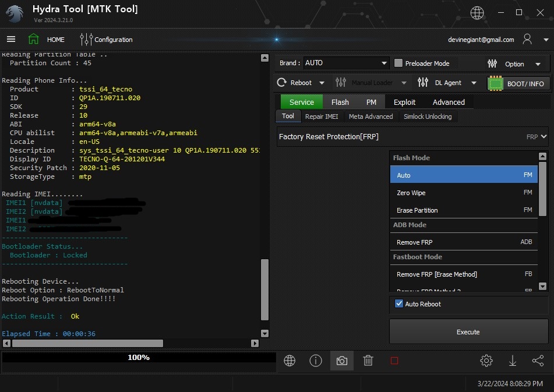Expand the Option dropdown arrow
This screenshot has height=392, width=554.
click(x=538, y=64)
